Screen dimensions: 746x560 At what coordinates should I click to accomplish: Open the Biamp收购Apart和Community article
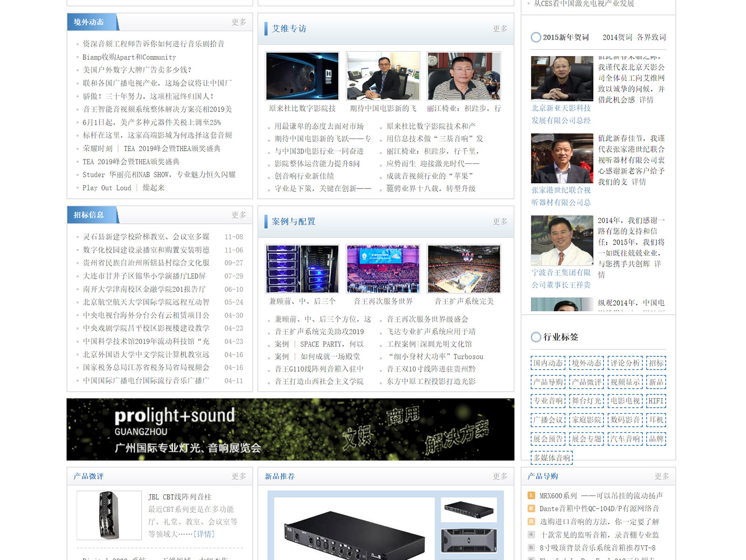pyautogui.click(x=129, y=57)
